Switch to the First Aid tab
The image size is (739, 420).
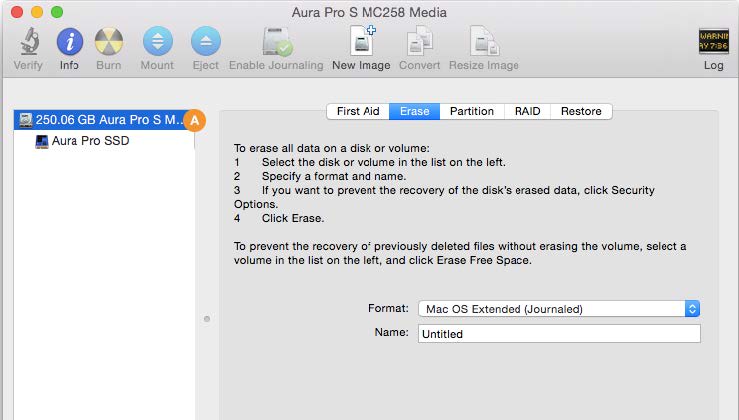(x=358, y=111)
